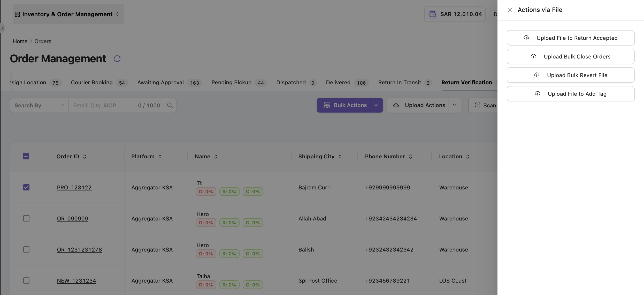Open the Search By dropdown

[39, 105]
